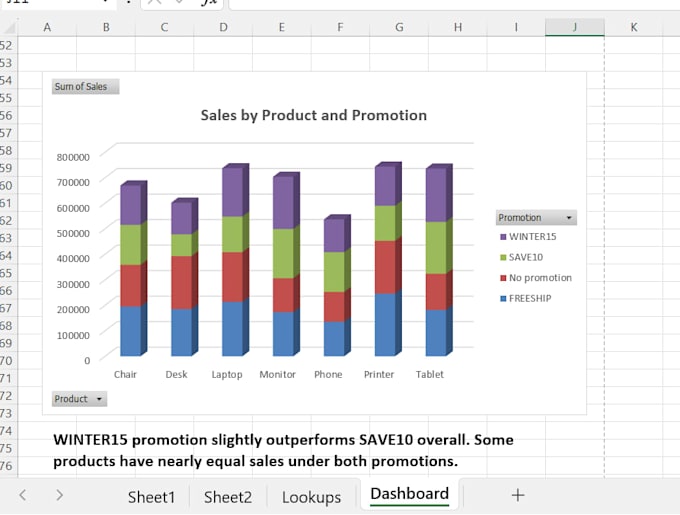The image size is (680, 515).
Task: Select the chart title text
Action: pyautogui.click(x=314, y=115)
